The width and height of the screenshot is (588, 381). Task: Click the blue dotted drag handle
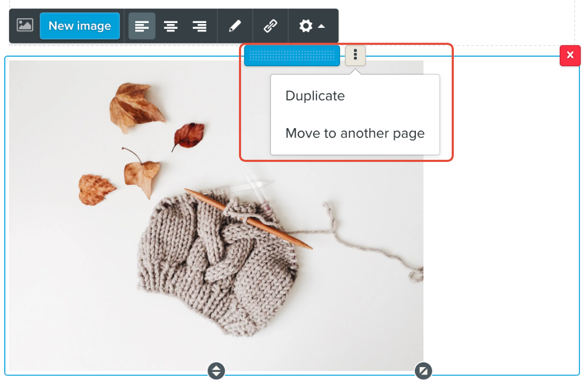(x=292, y=56)
